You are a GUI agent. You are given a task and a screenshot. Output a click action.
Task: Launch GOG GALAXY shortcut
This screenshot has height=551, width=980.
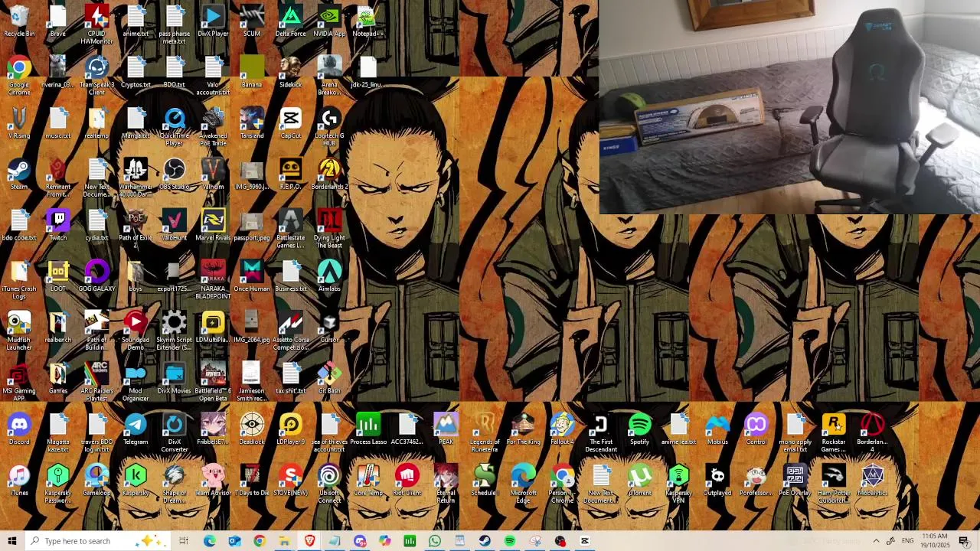[x=96, y=276]
